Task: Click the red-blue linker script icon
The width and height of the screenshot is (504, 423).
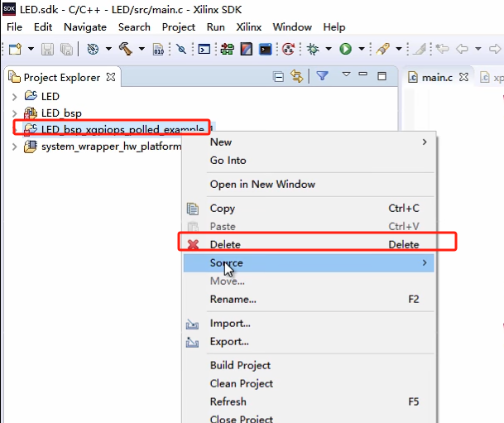Action: (247, 49)
